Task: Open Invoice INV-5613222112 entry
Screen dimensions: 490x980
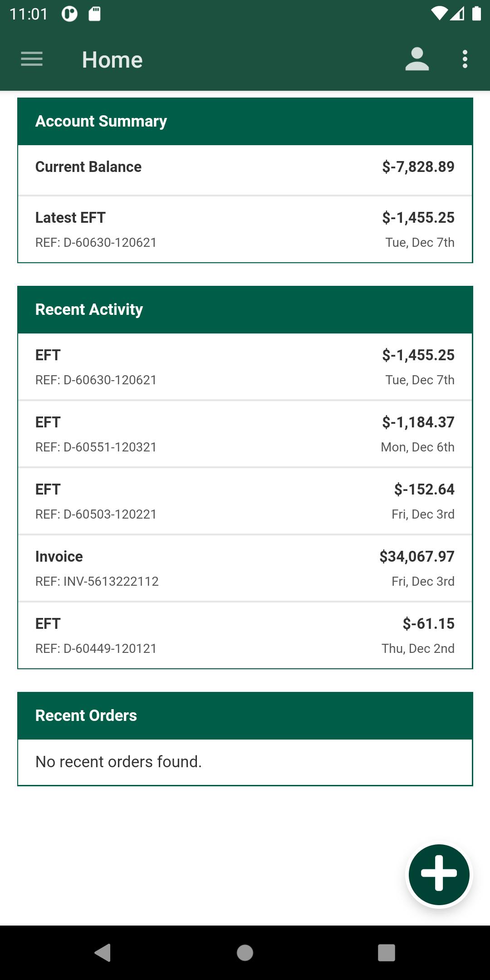Action: 245,568
